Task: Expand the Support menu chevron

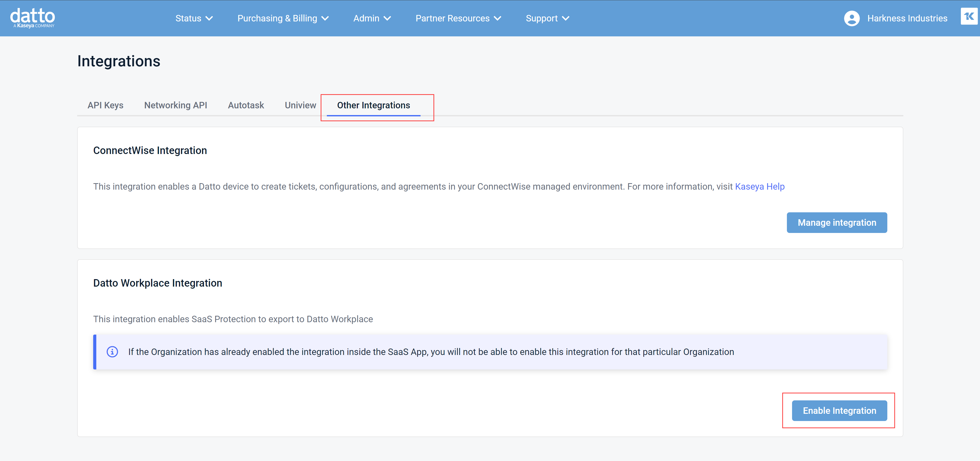Action: pyautogui.click(x=566, y=18)
